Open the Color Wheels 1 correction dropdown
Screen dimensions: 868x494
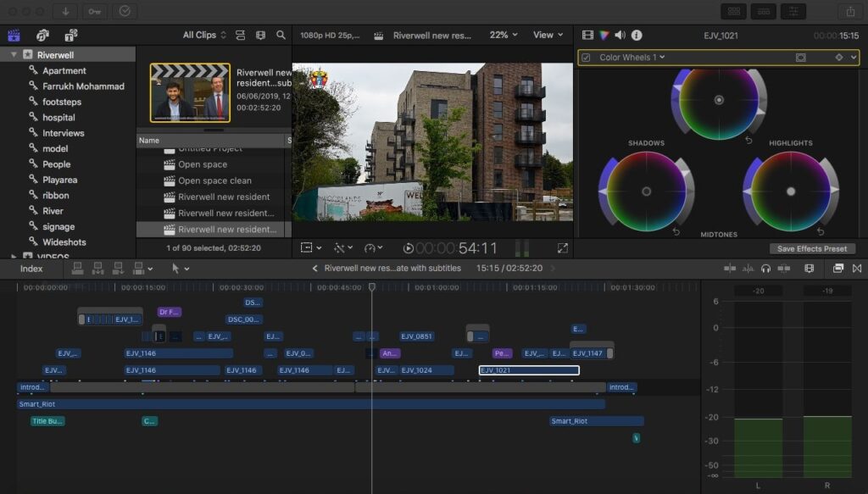[x=632, y=57]
